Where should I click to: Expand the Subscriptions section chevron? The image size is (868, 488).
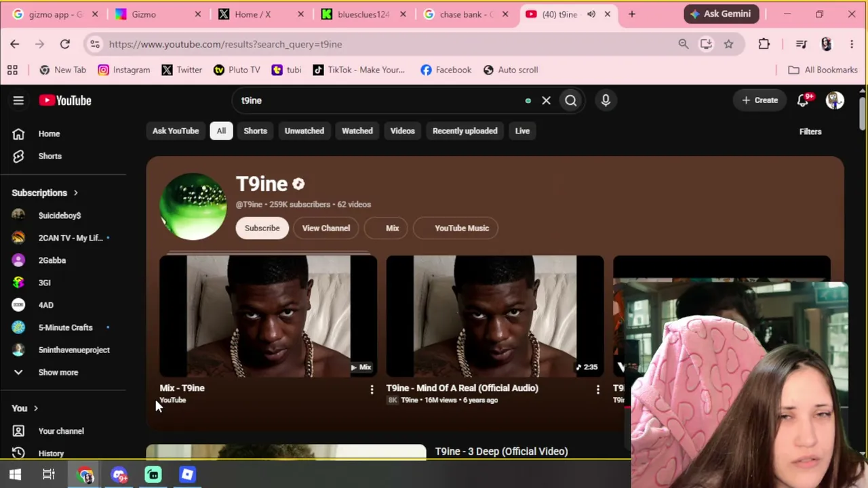pyautogui.click(x=75, y=192)
